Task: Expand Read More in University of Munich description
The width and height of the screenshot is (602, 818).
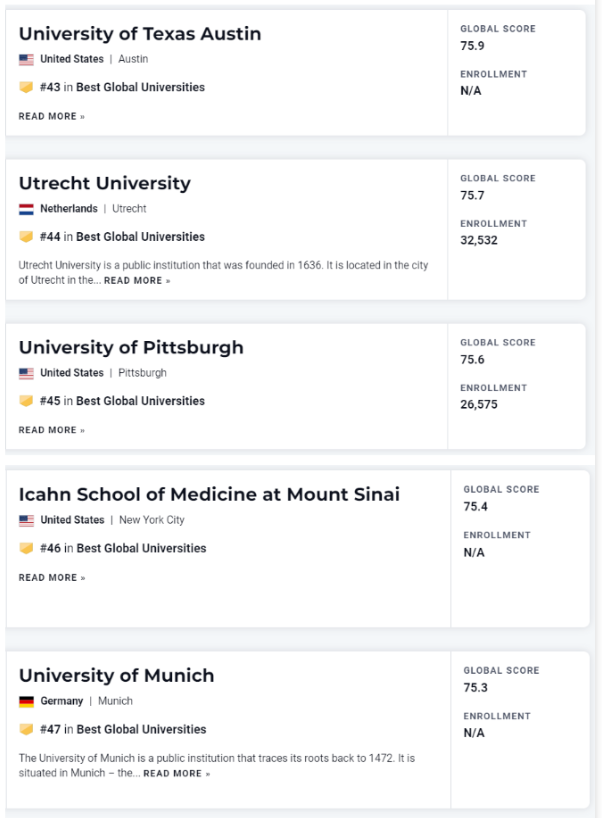Action: point(176,774)
